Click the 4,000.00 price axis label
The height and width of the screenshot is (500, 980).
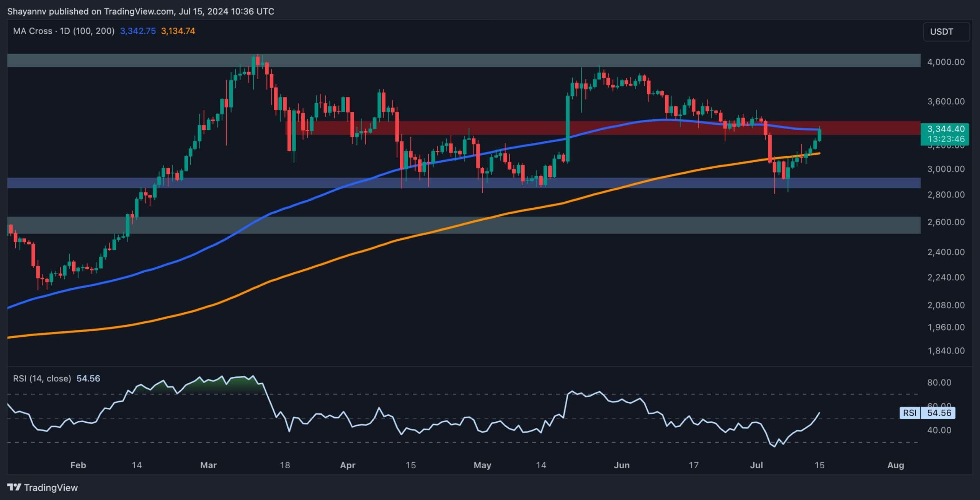click(946, 62)
